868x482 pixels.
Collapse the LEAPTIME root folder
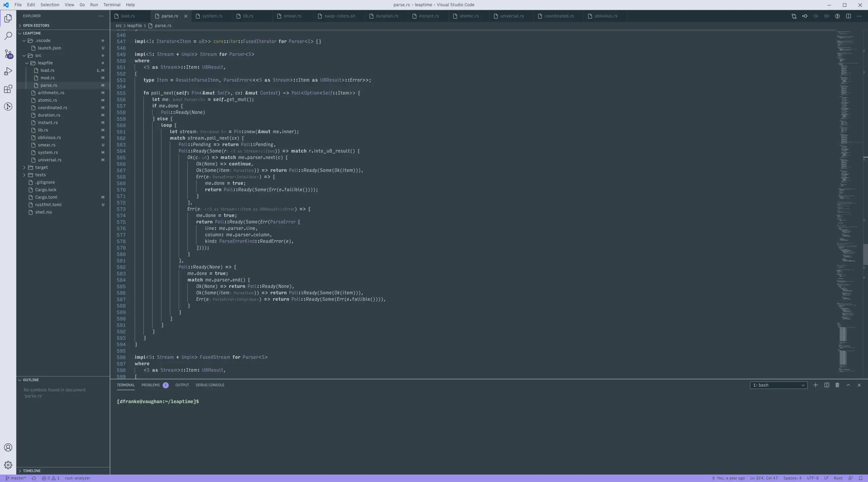point(63,33)
